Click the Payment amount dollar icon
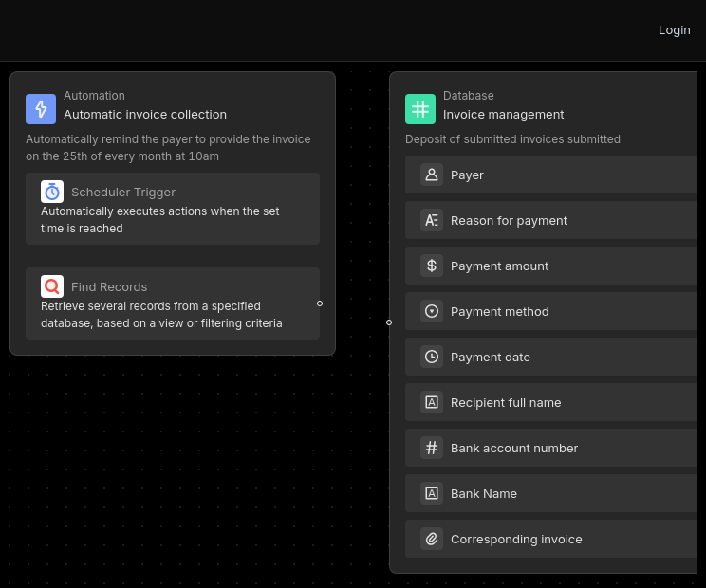The image size is (706, 588). [432, 266]
